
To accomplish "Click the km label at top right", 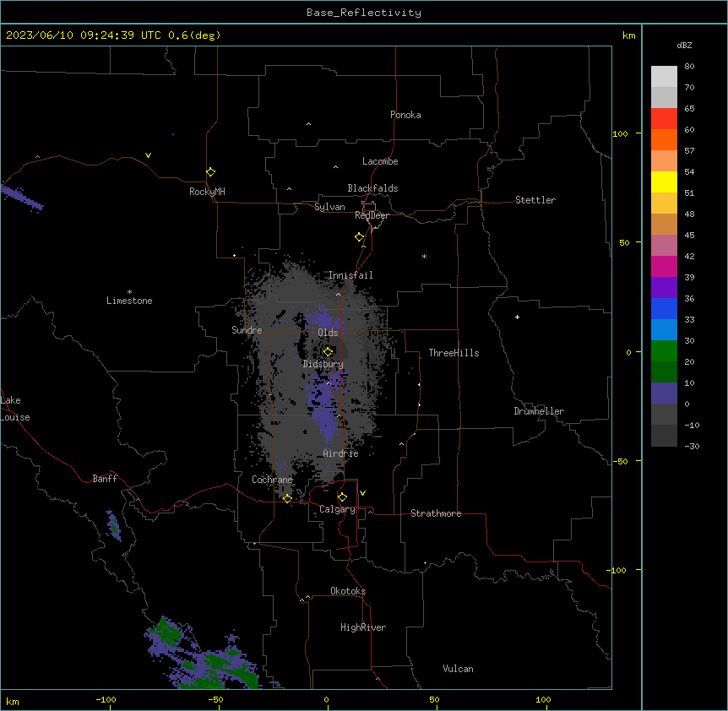I will pos(629,35).
